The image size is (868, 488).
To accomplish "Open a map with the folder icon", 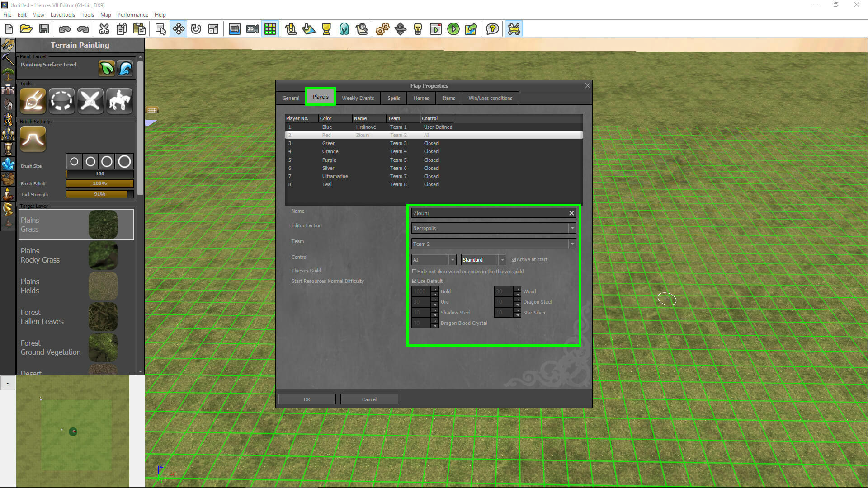I will (26, 29).
